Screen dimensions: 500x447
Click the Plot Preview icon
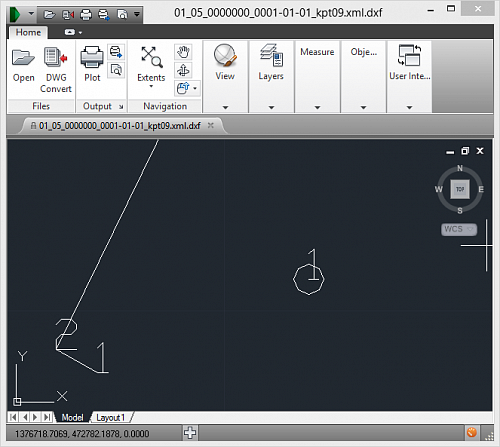click(116, 70)
